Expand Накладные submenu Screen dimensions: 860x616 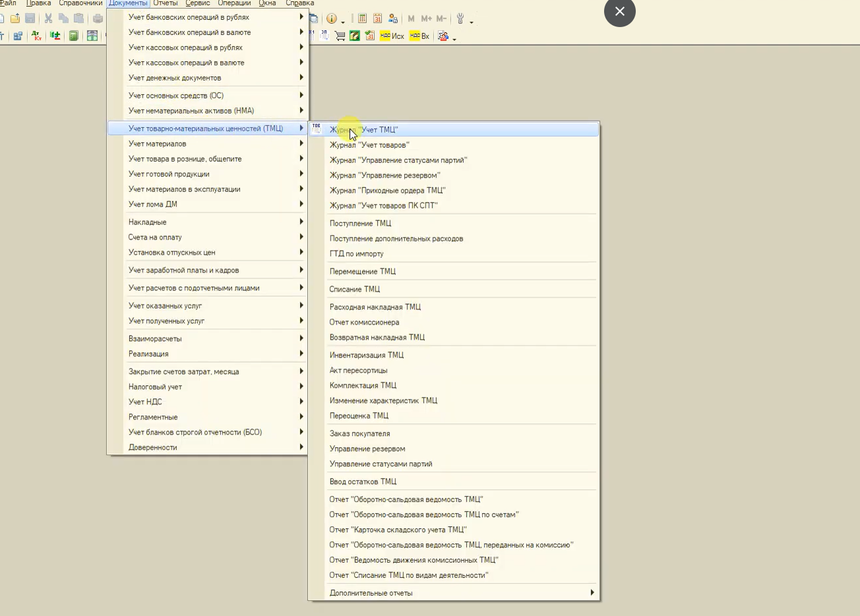click(208, 222)
